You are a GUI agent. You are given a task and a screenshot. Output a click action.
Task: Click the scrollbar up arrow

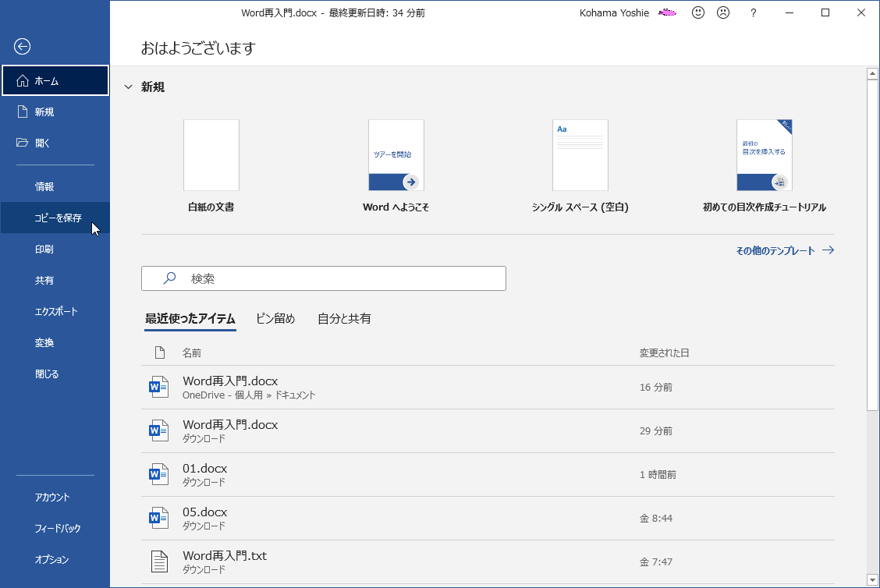click(872, 73)
